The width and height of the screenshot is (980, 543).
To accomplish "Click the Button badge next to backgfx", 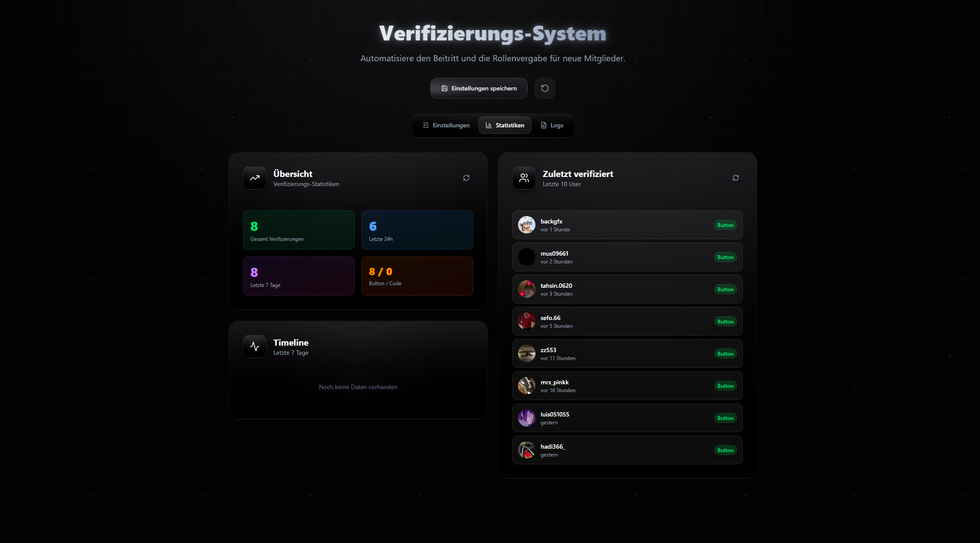I will coord(725,225).
